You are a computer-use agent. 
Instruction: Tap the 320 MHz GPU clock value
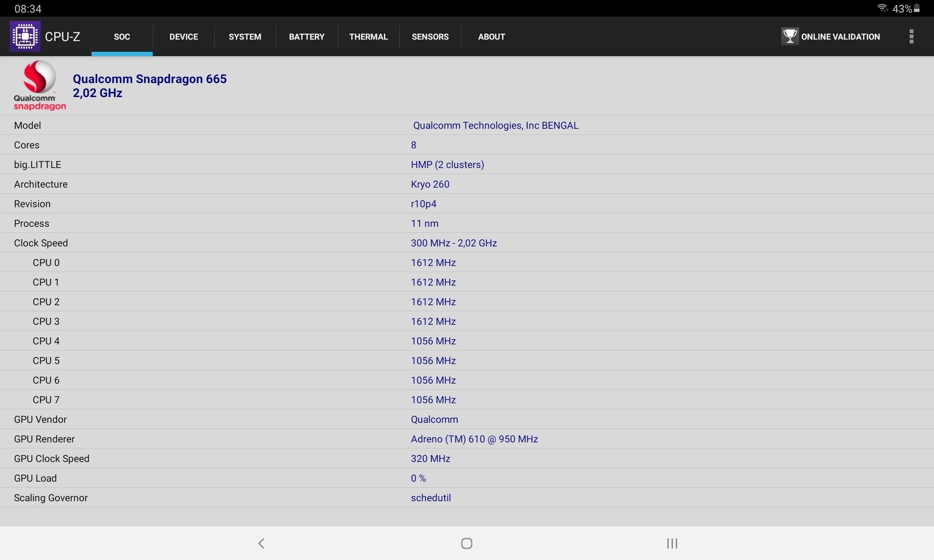click(431, 459)
